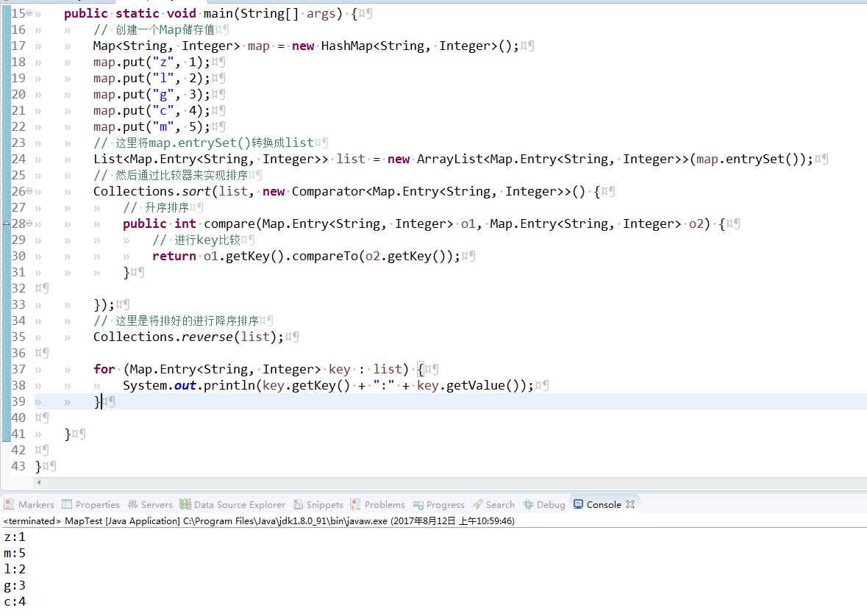Click line number 24 in the gutter
Image resolution: width=867 pixels, height=616 pixels.
18,160
